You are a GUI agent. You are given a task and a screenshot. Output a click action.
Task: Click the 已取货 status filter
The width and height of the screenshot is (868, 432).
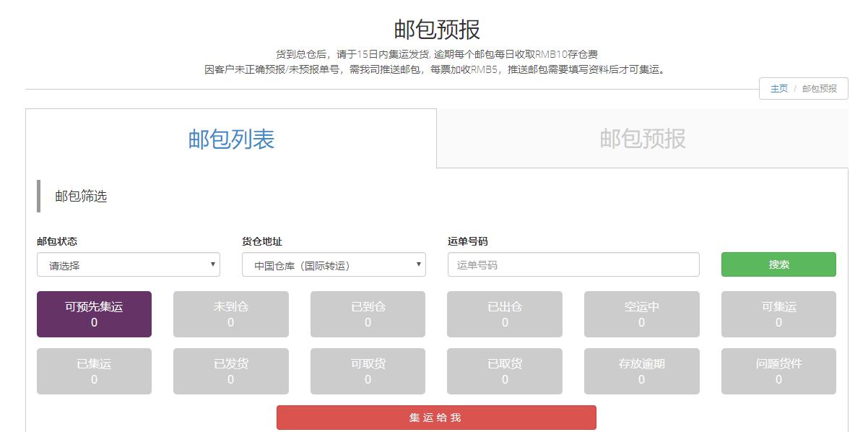504,371
